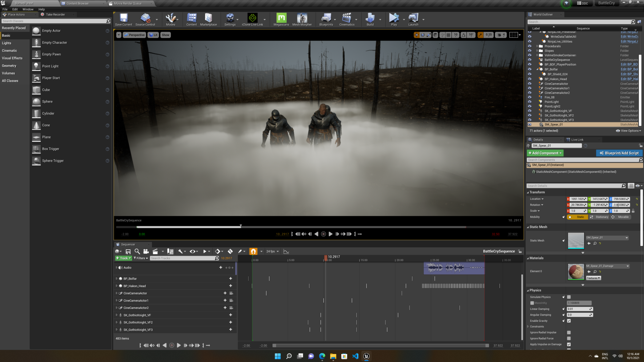Toggle viewport rotation snapping
This screenshot has width=644, height=362.
(x=463, y=35)
